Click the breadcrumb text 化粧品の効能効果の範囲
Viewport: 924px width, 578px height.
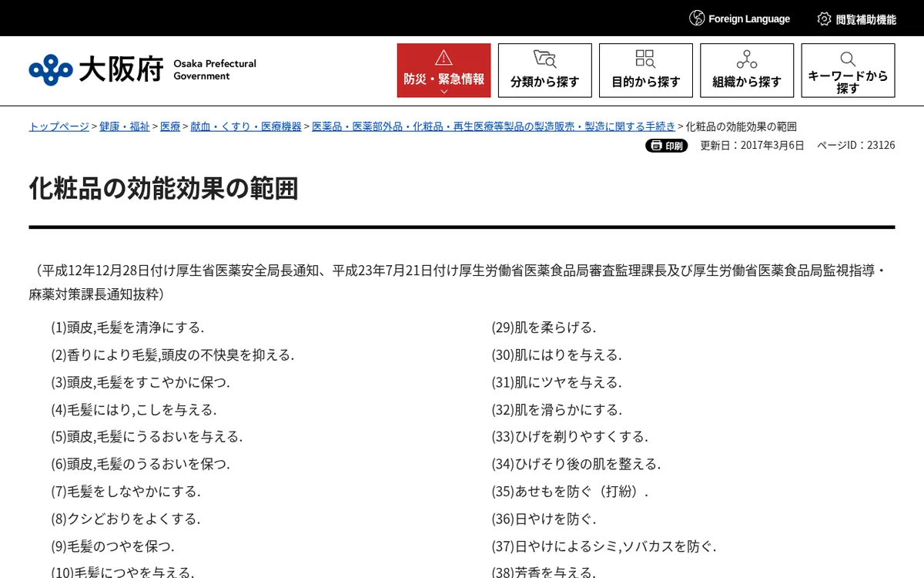pos(741,126)
